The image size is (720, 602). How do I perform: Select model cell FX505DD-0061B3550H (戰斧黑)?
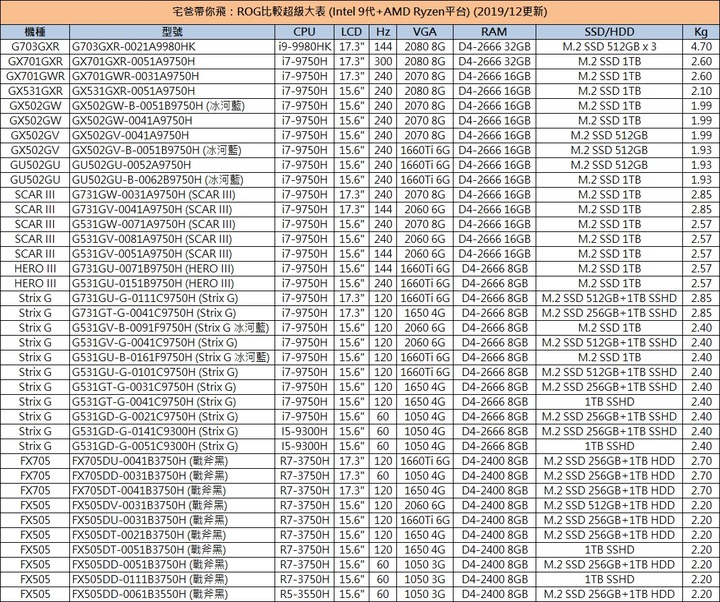(x=172, y=594)
